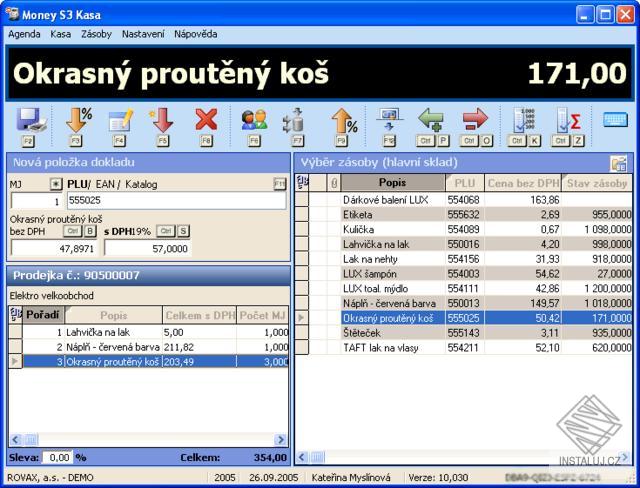Sort stock by Cena bez DPH column
This screenshot has height=488, width=640.
pos(523,183)
